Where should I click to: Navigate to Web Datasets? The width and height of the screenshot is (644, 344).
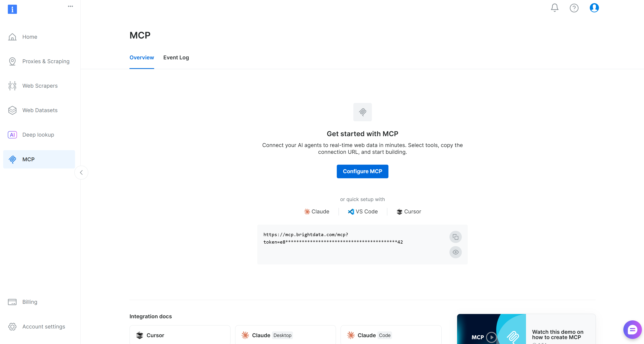[x=40, y=110]
